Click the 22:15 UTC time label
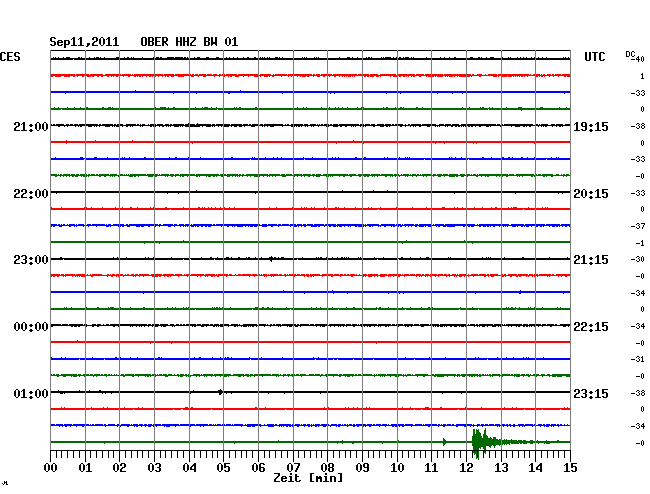This screenshot has width=650, height=494. point(591,327)
